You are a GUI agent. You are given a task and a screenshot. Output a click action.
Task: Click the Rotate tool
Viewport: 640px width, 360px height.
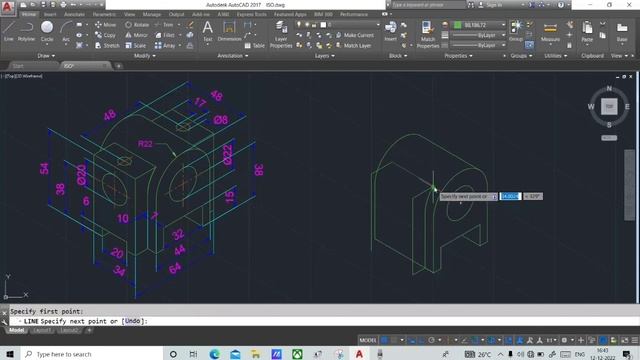coord(137,25)
